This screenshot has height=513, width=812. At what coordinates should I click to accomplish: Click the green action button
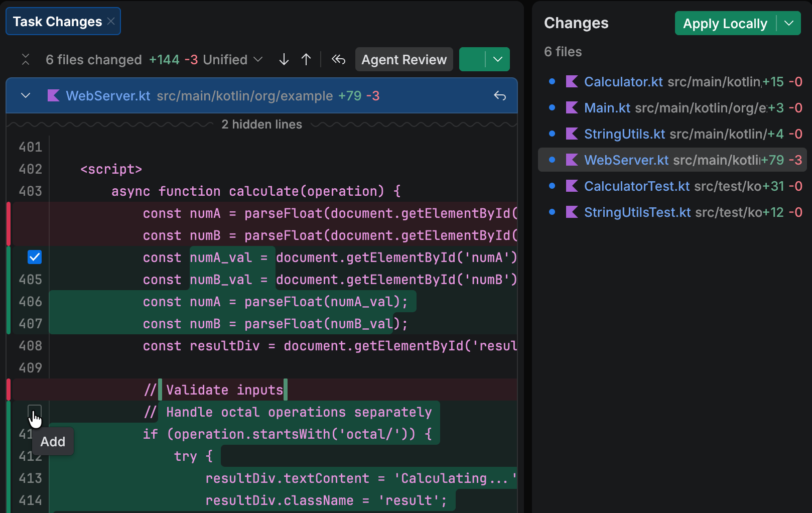click(x=472, y=60)
